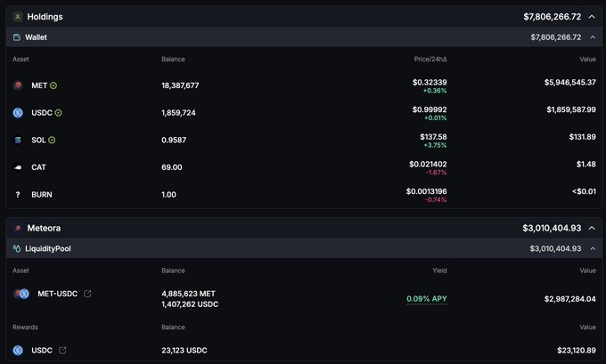Open MET-USDC pool external link icon
The width and height of the screenshot is (606, 364).
(x=87, y=294)
